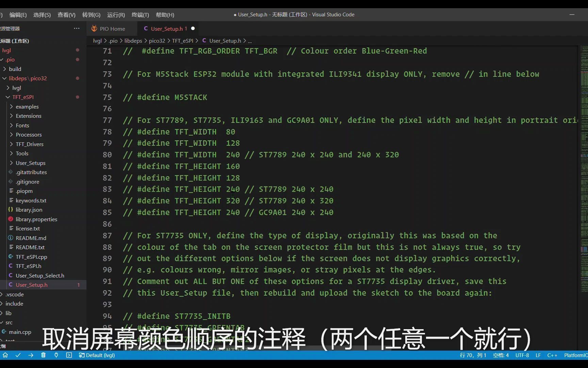Click PIO Home tab alien icon
Viewport: 588px width, 368px height.
94,29
